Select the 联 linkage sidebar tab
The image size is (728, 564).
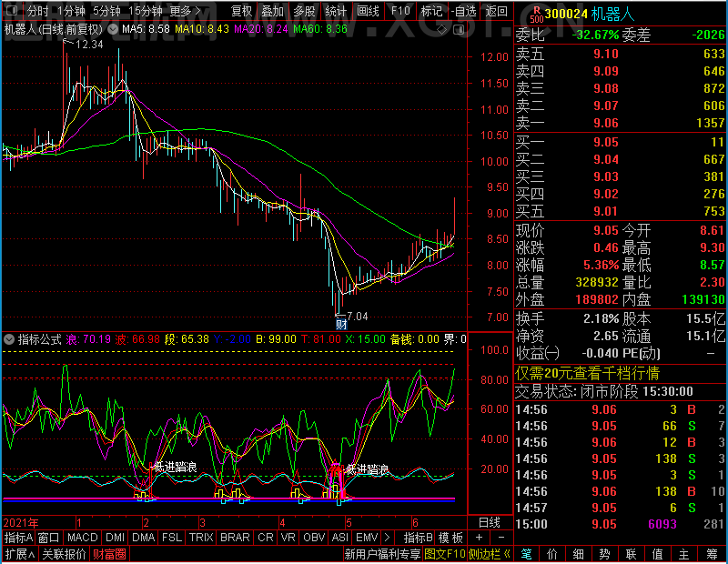click(631, 554)
